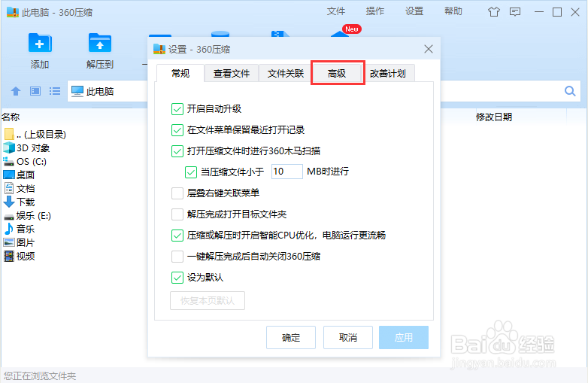Open the 文件 menu
Screen dimensions: 588x383
335,11
